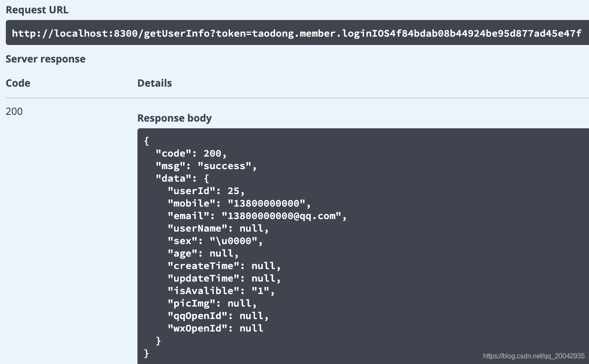Click the Server response heading
The height and width of the screenshot is (364, 589).
pos(45,59)
